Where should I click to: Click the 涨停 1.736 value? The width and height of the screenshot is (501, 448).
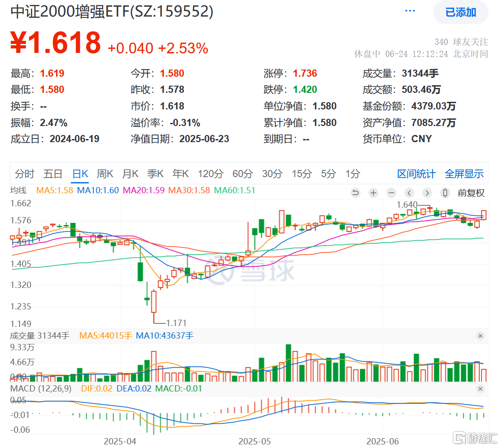[305, 74]
